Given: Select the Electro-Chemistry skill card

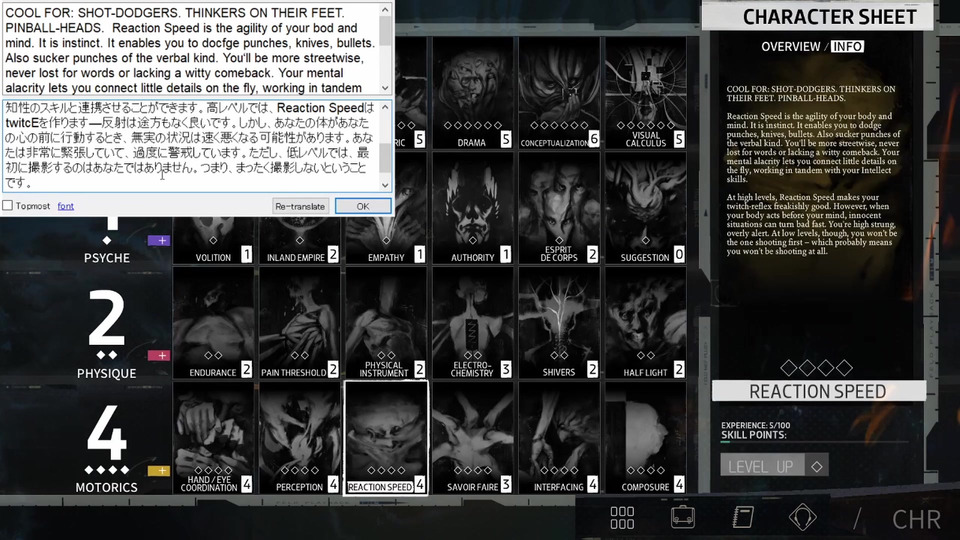Looking at the screenshot, I should pyautogui.click(x=472, y=323).
